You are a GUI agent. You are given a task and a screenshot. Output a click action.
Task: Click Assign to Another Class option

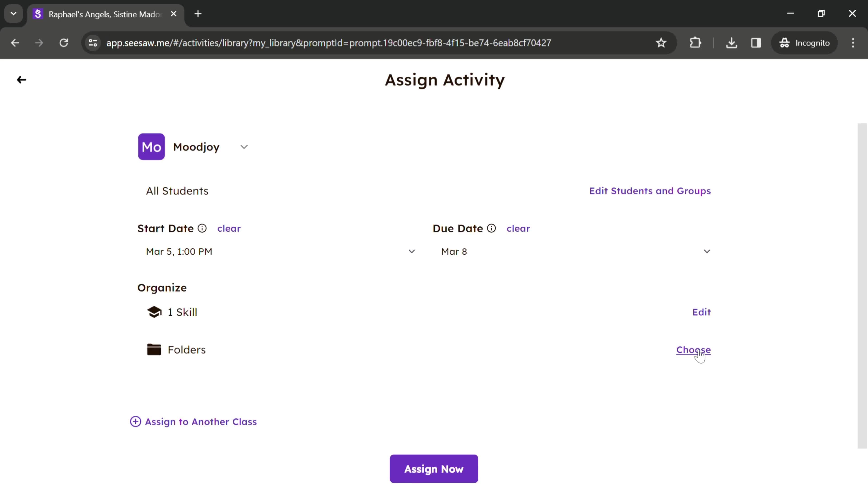(193, 421)
